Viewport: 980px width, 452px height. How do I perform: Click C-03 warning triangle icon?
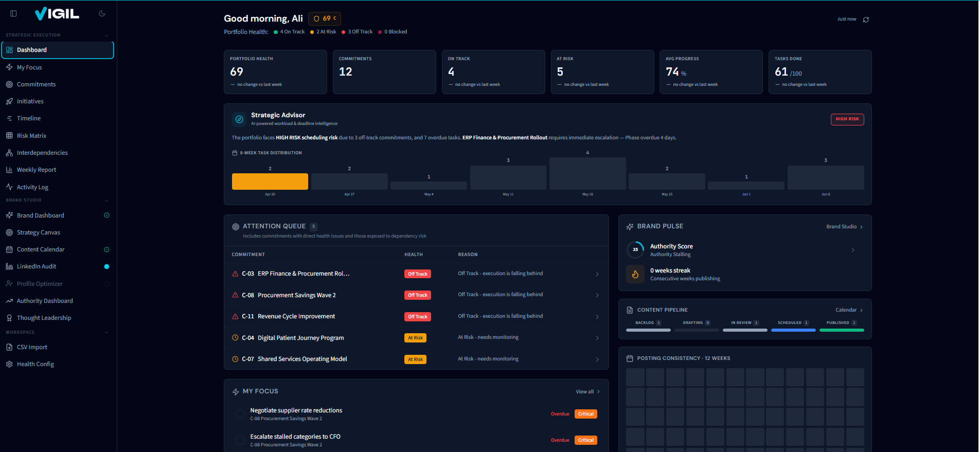tap(235, 274)
